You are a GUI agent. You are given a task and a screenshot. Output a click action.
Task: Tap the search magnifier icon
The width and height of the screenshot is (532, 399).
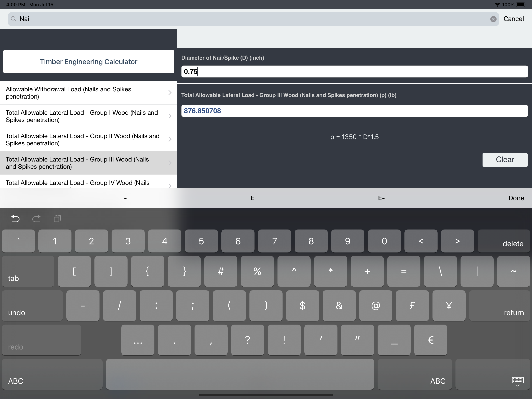pyautogui.click(x=14, y=19)
